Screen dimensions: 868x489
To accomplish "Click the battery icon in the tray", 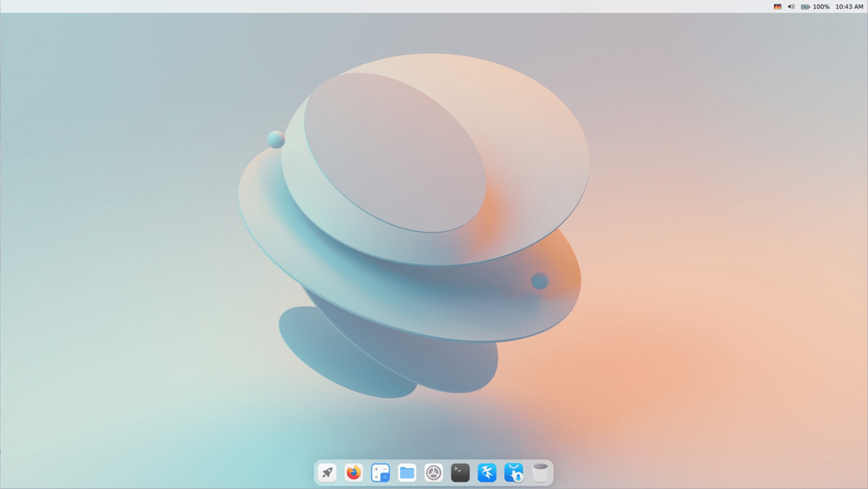I will pos(806,7).
